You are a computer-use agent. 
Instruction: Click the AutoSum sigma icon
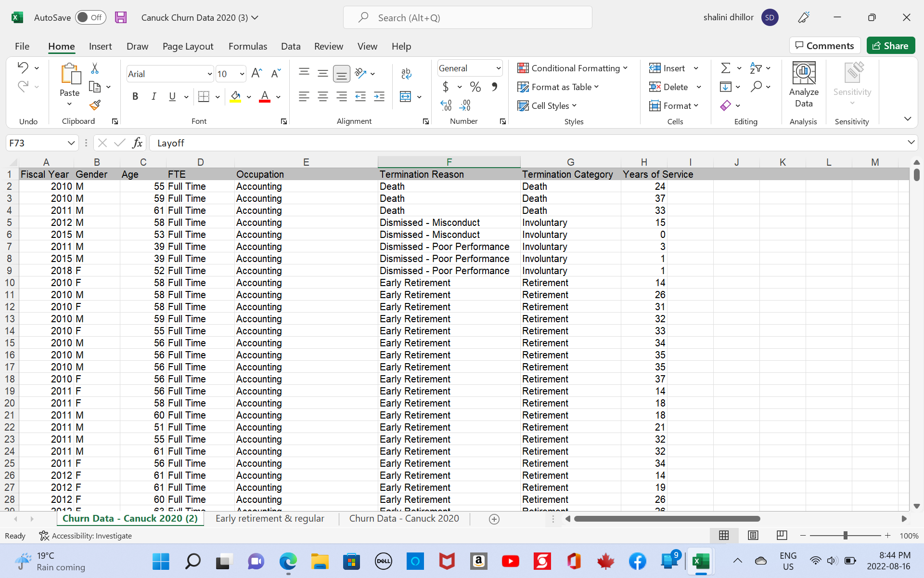(725, 68)
